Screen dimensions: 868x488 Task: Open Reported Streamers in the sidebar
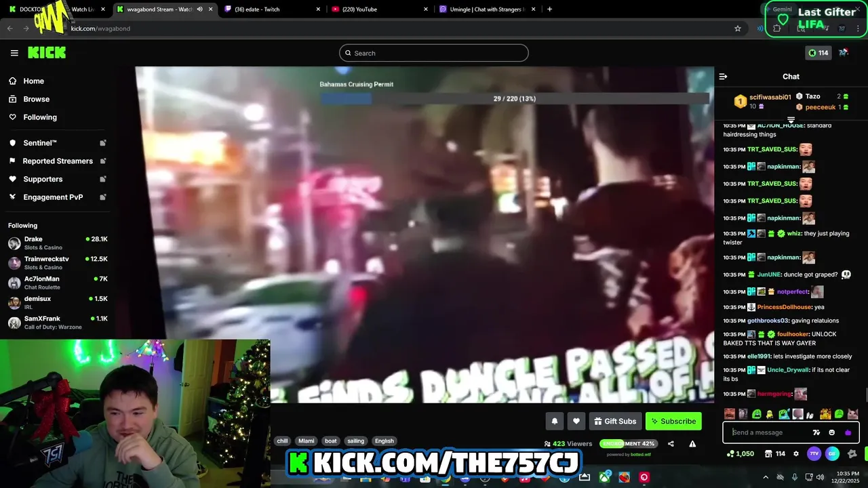[57, 161]
